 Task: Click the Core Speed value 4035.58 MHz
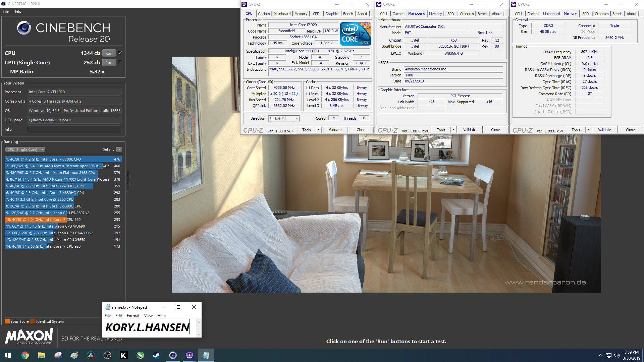(x=284, y=87)
